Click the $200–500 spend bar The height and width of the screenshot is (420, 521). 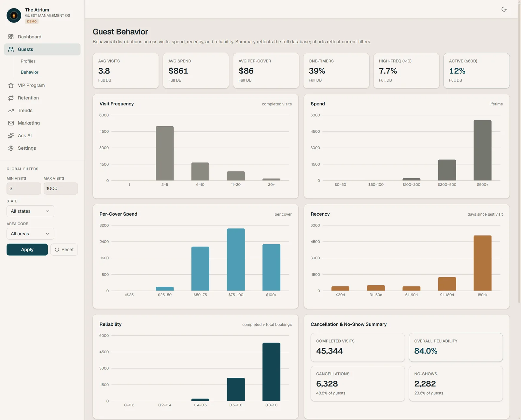(x=447, y=170)
